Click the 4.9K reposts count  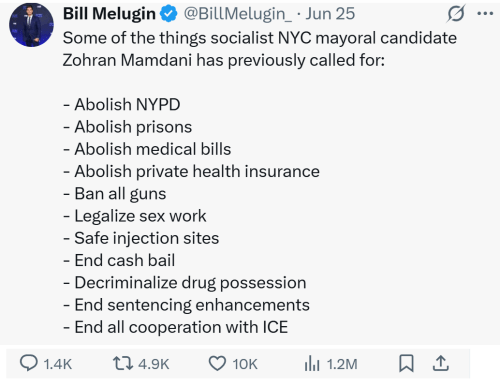coord(154,364)
